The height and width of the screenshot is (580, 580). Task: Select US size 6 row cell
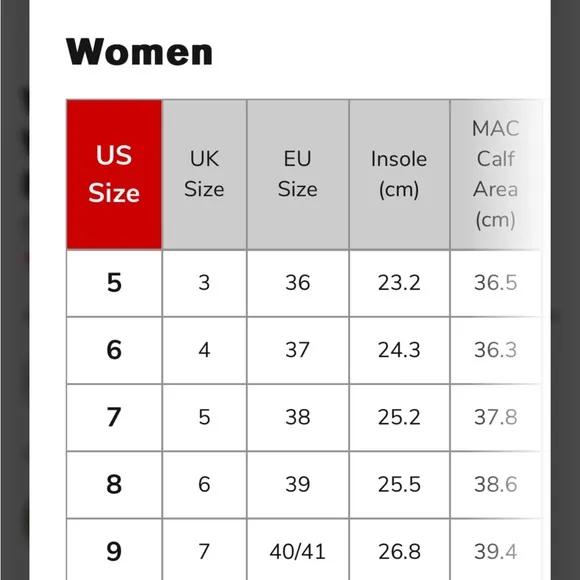pyautogui.click(x=114, y=350)
